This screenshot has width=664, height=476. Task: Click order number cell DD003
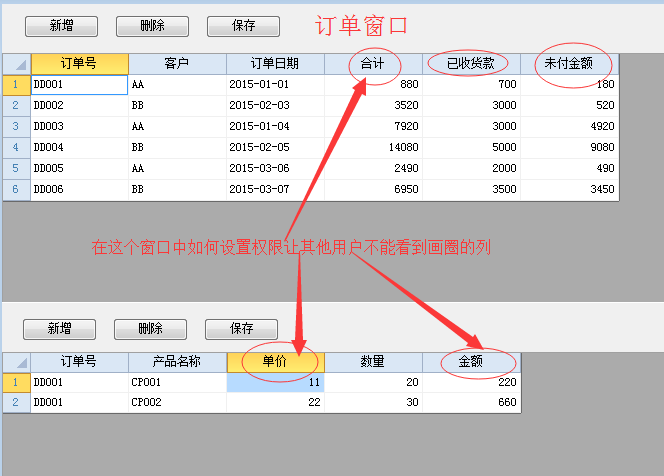(80, 127)
